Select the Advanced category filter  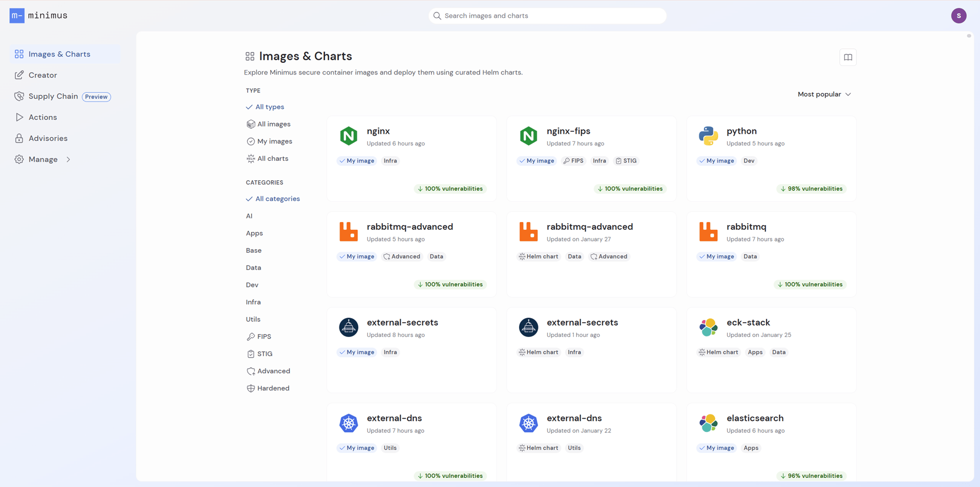point(268,372)
